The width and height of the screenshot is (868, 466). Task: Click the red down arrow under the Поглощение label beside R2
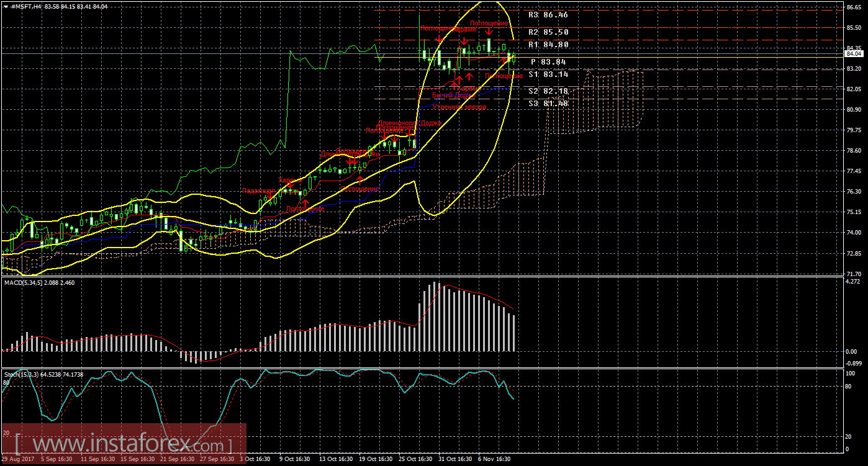pos(489,31)
